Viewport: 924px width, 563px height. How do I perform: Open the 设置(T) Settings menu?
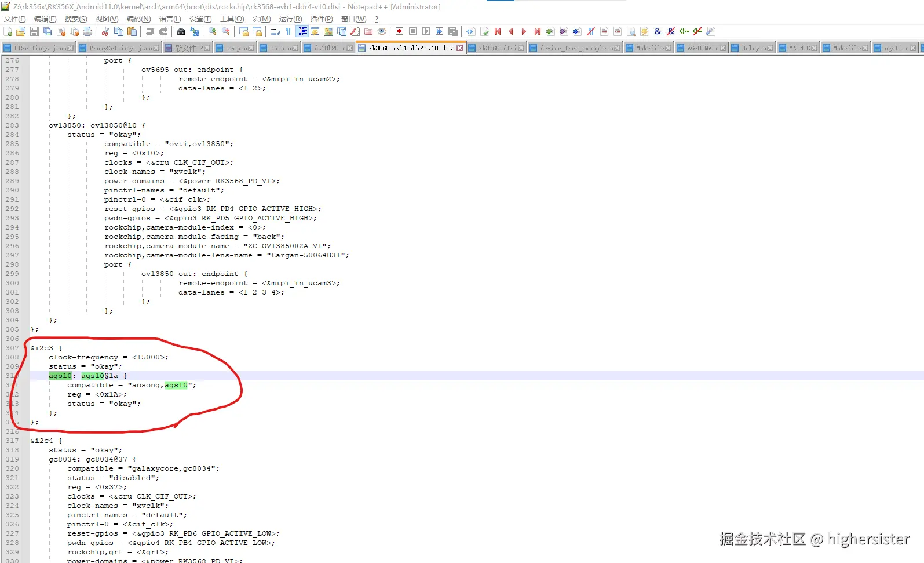[200, 19]
